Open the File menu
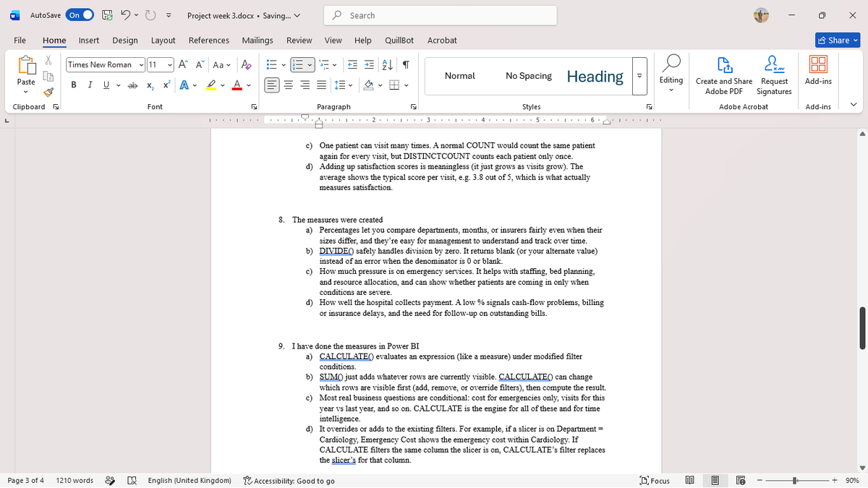The height and width of the screenshot is (488, 868). [20, 40]
